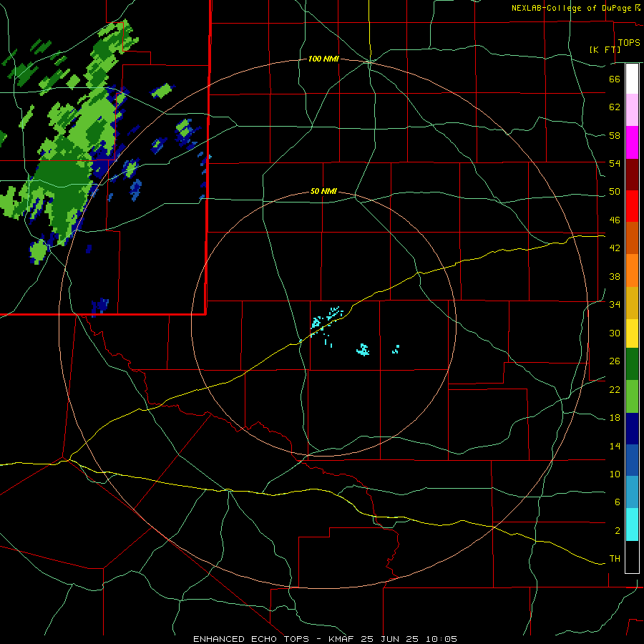Click the black TH legend swatch

click(x=632, y=557)
